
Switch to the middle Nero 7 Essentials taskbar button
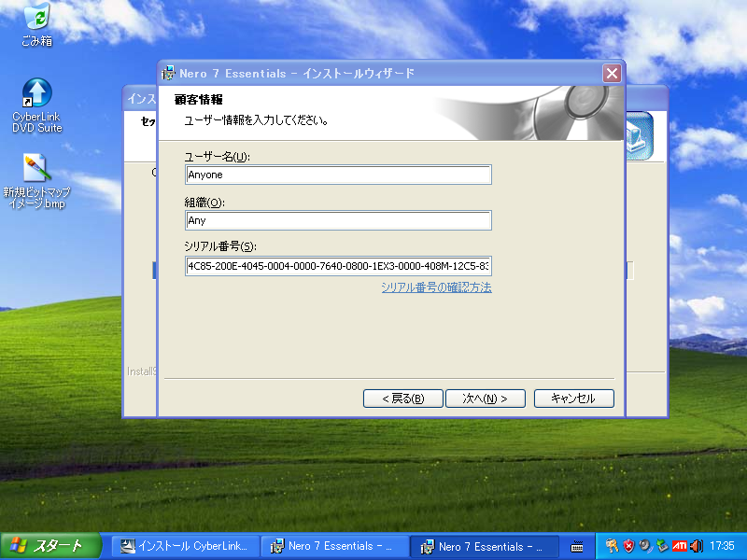[335, 546]
